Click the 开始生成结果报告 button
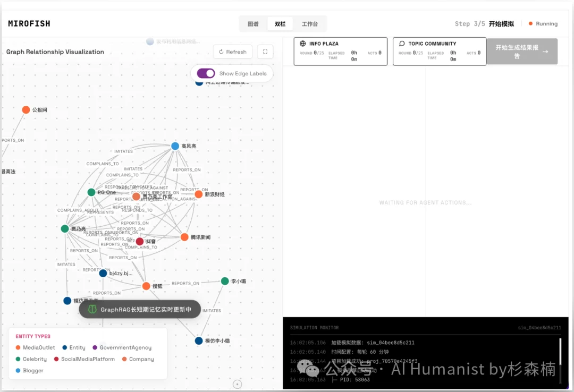This screenshot has height=392, width=574. point(521,52)
